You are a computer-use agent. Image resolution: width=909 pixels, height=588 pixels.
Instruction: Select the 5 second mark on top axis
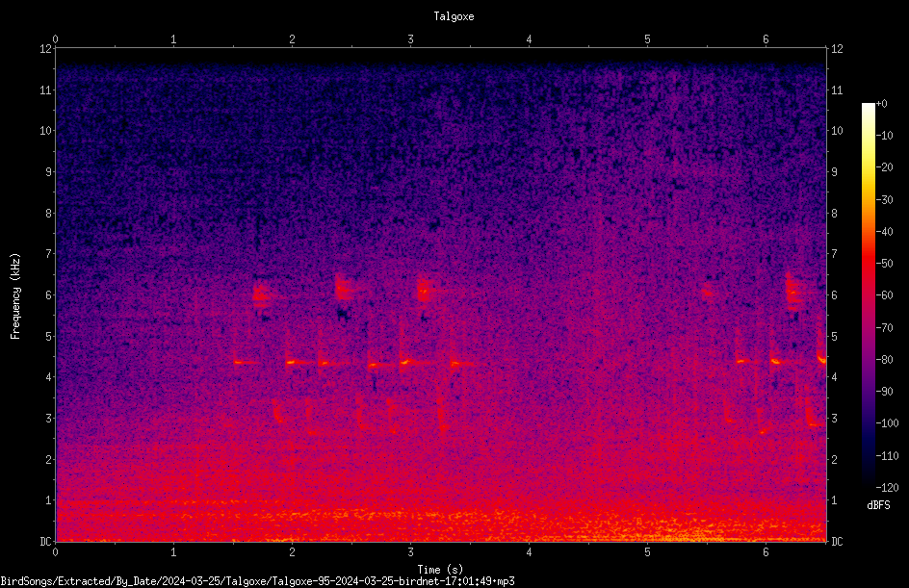tap(647, 39)
